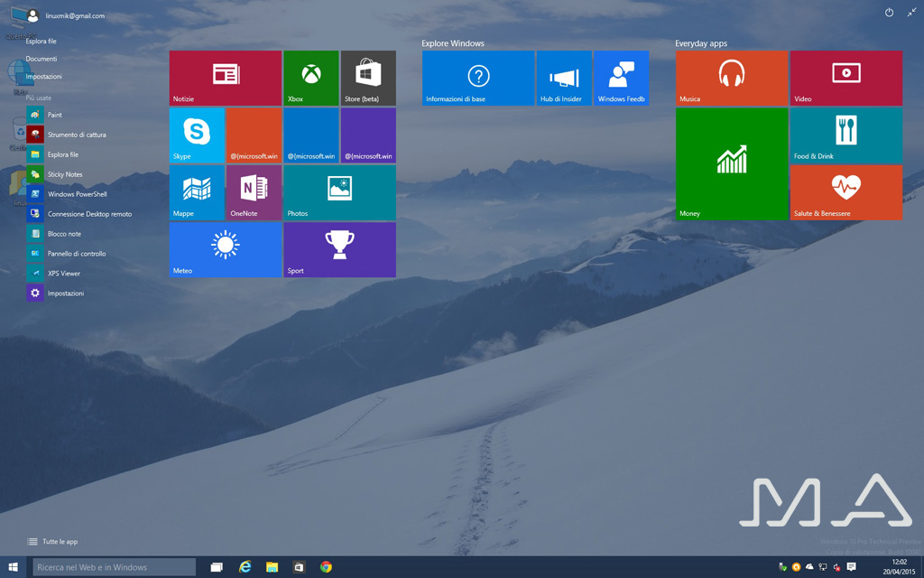This screenshot has height=578, width=924.
Task: Open File Explorer from the taskbar
Action: 272,567
